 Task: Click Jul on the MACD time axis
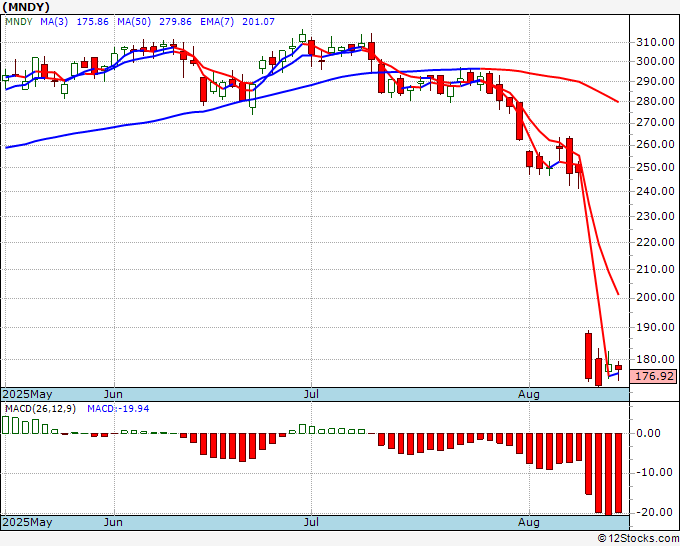tap(311, 522)
